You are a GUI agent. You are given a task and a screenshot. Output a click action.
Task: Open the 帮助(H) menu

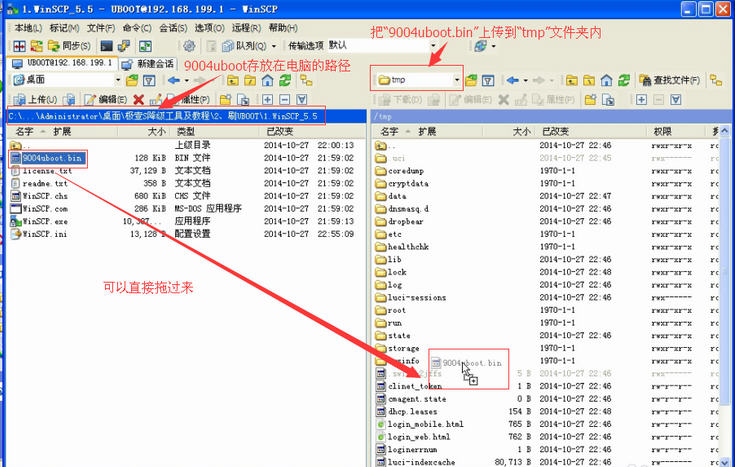coord(283,28)
